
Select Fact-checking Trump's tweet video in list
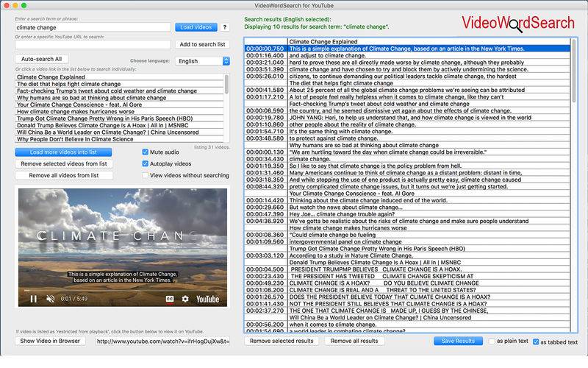pos(120,91)
